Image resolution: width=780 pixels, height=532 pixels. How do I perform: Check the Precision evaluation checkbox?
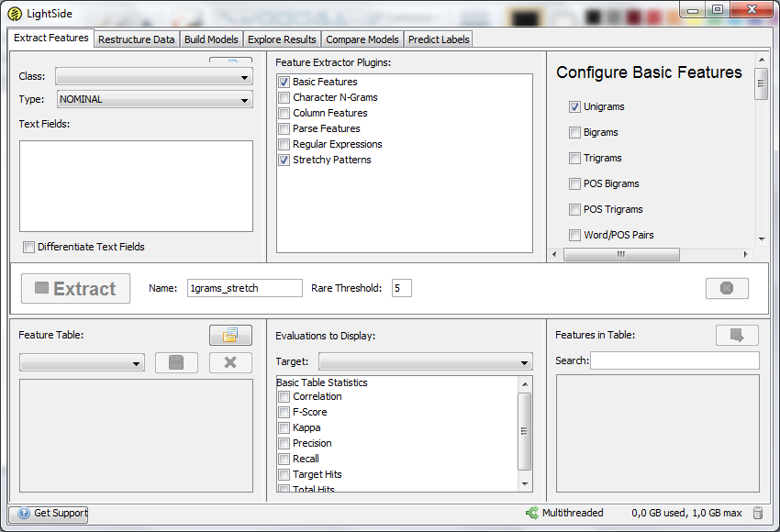284,444
